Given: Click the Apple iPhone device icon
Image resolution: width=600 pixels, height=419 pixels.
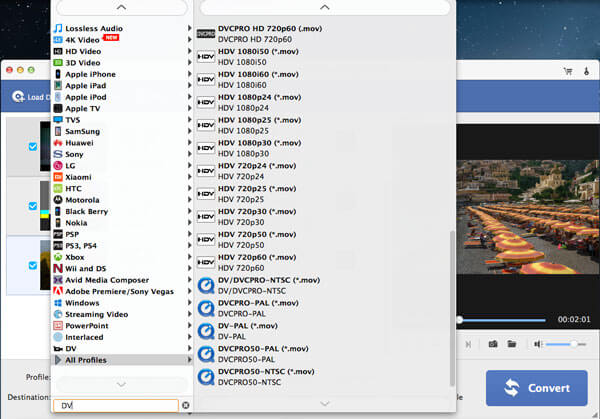Looking at the screenshot, I should 58,74.
